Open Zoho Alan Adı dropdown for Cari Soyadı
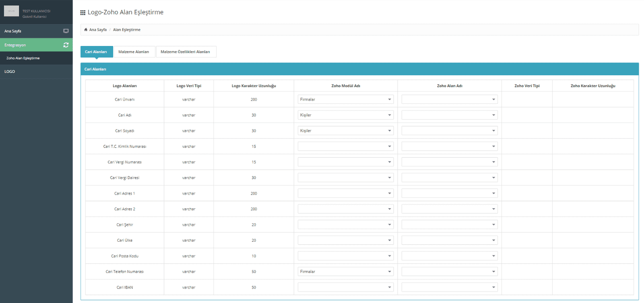This screenshot has width=644, height=303. [x=450, y=131]
